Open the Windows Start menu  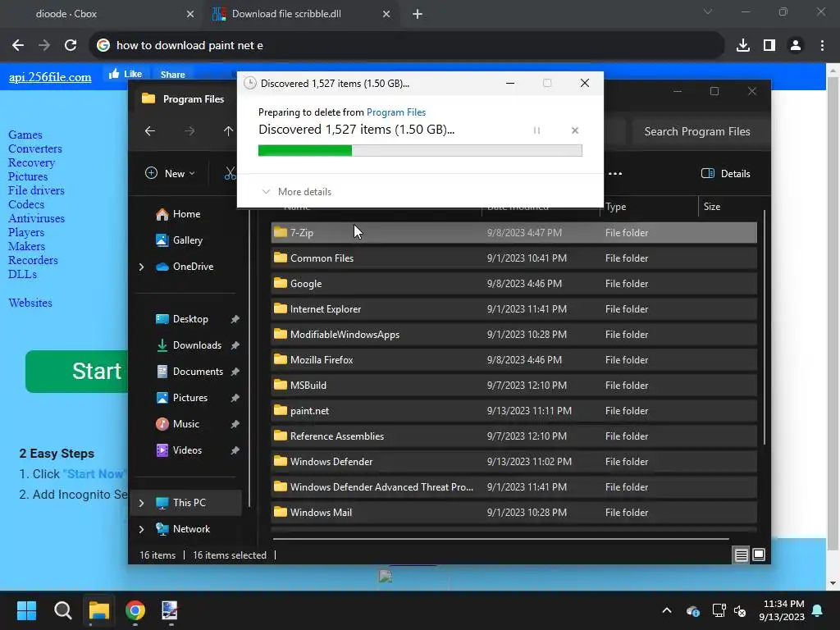click(26, 610)
